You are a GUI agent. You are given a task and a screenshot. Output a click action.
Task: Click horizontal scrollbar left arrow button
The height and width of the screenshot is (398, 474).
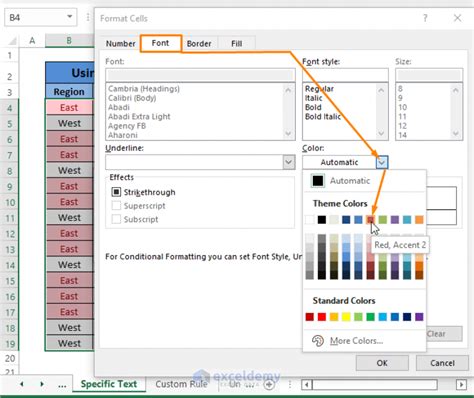306,385
